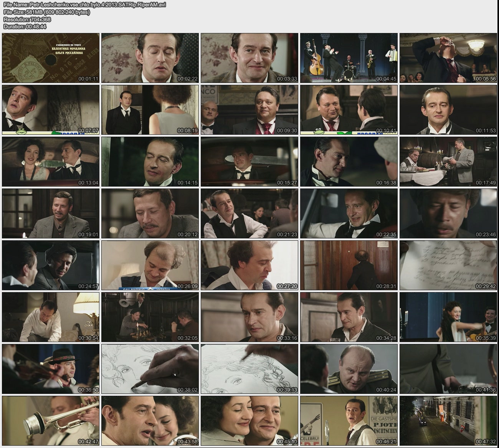499x448 pixels.
Task: Click the thumbnail stamped 00:19:01
Action: pos(51,213)
